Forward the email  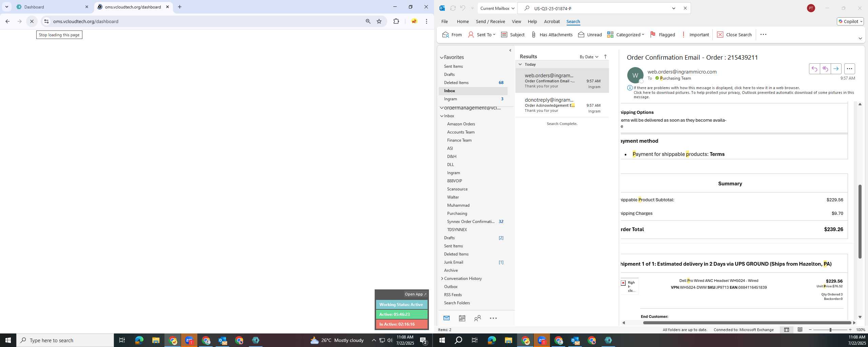(836, 69)
